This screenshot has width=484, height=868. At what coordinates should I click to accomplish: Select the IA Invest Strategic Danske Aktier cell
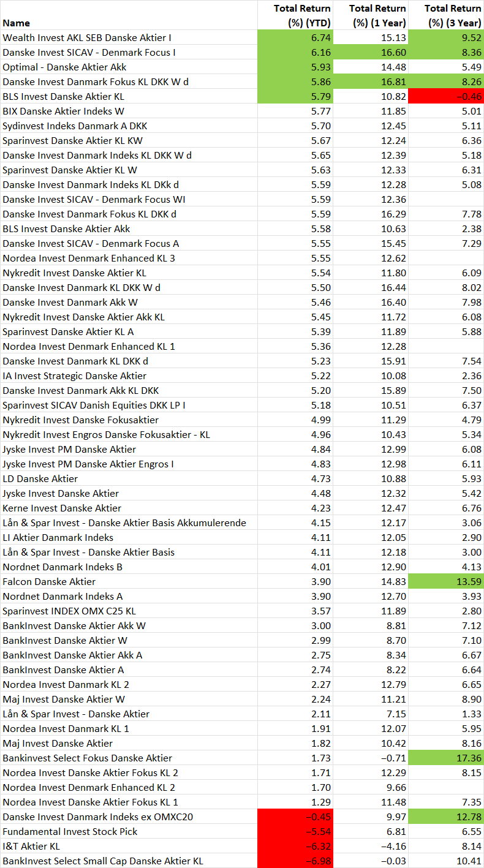pyautogui.click(x=129, y=376)
